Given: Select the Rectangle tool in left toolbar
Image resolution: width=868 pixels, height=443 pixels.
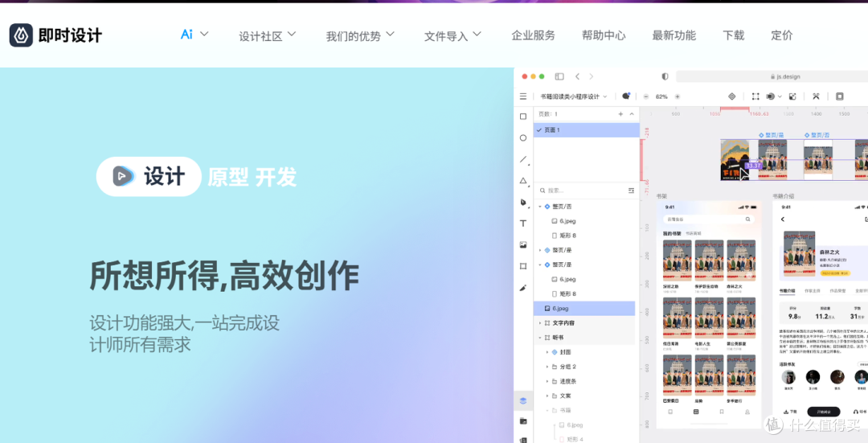Looking at the screenshot, I should coord(523,117).
